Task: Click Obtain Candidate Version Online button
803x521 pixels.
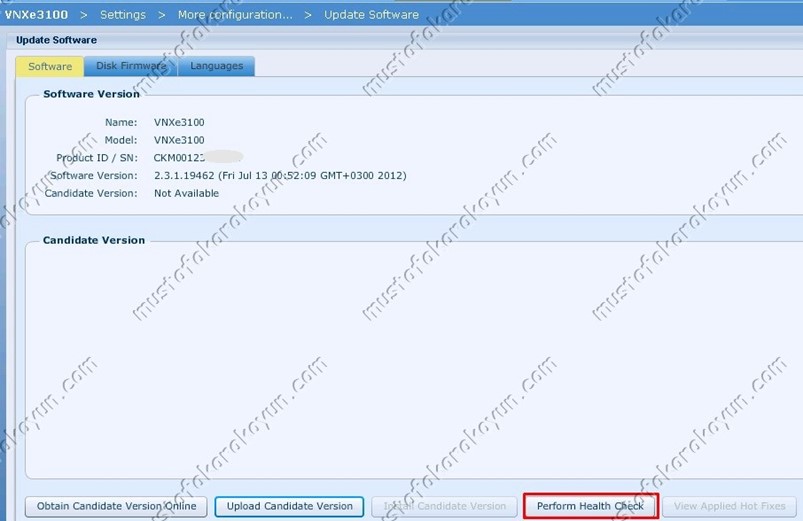Action: [x=116, y=506]
